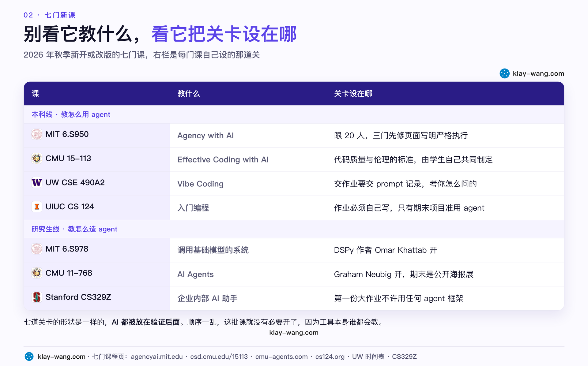
Task: Click the blue klay-wang logo above the table
Action: pos(504,73)
